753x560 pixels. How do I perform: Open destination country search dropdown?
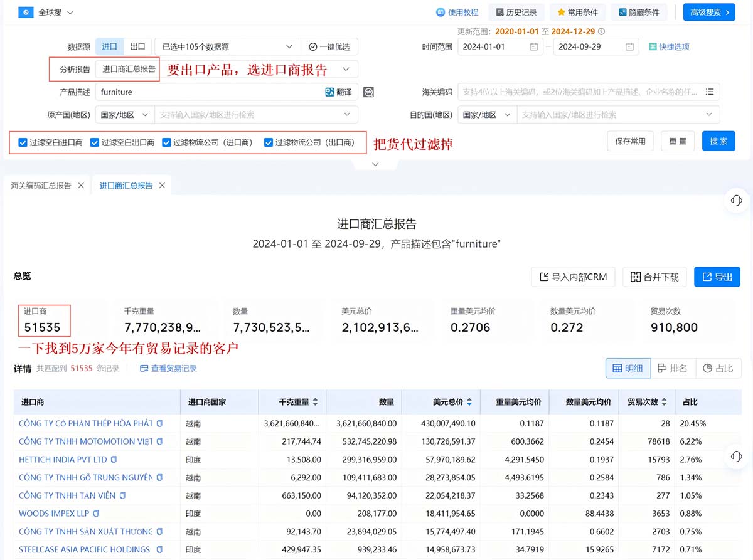pyautogui.click(x=618, y=115)
